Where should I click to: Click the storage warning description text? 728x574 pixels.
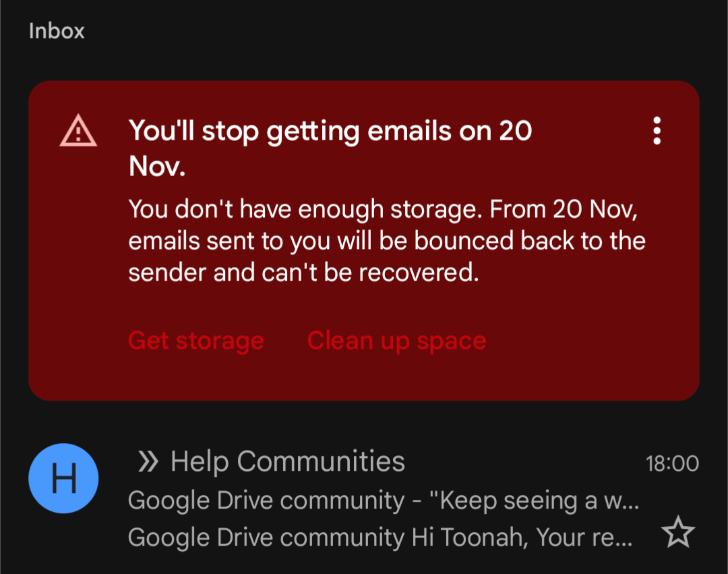point(387,241)
